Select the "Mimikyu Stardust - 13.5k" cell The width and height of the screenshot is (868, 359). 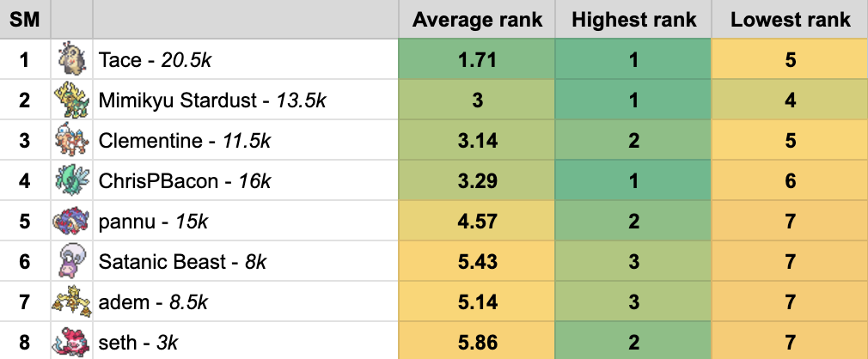(212, 100)
